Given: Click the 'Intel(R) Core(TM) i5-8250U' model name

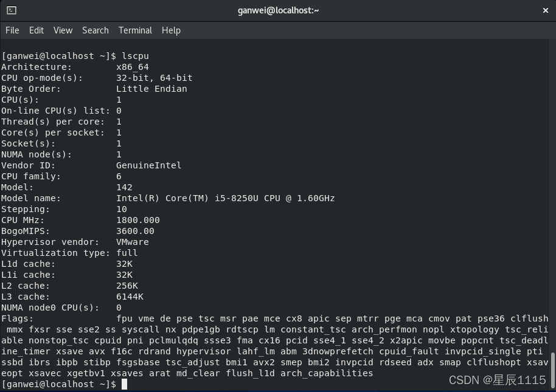Looking at the screenshot, I should click(187, 198).
